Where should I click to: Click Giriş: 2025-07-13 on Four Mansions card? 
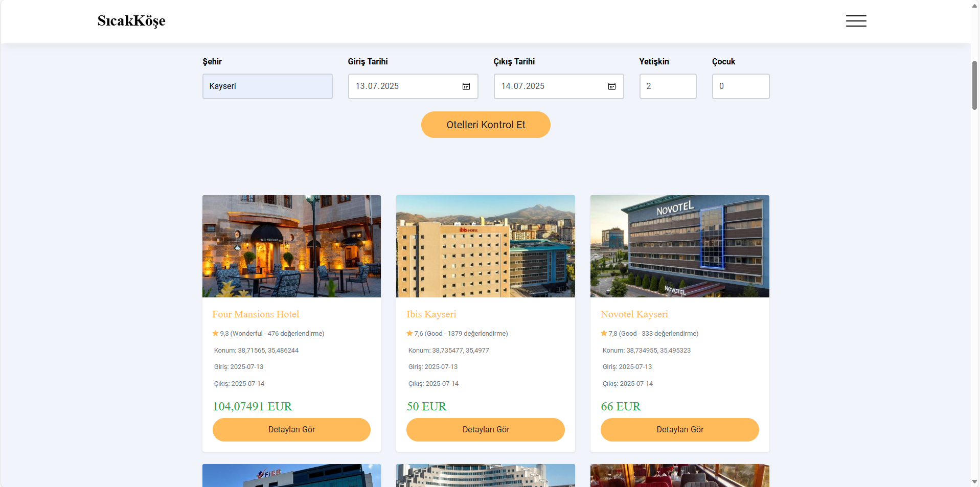(239, 367)
